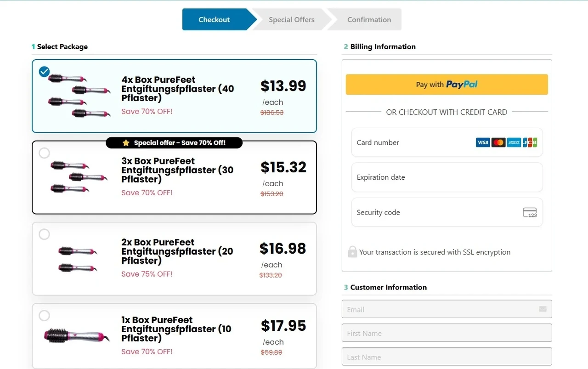Image resolution: width=588 pixels, height=369 pixels.
Task: Select the 2x Box PureFeet radio button
Action: click(x=44, y=234)
